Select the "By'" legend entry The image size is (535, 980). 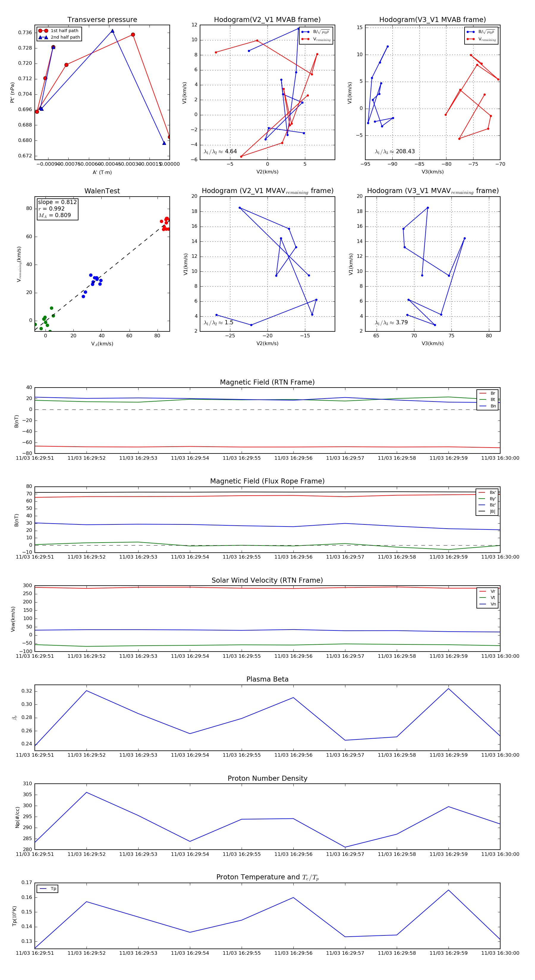click(x=487, y=499)
